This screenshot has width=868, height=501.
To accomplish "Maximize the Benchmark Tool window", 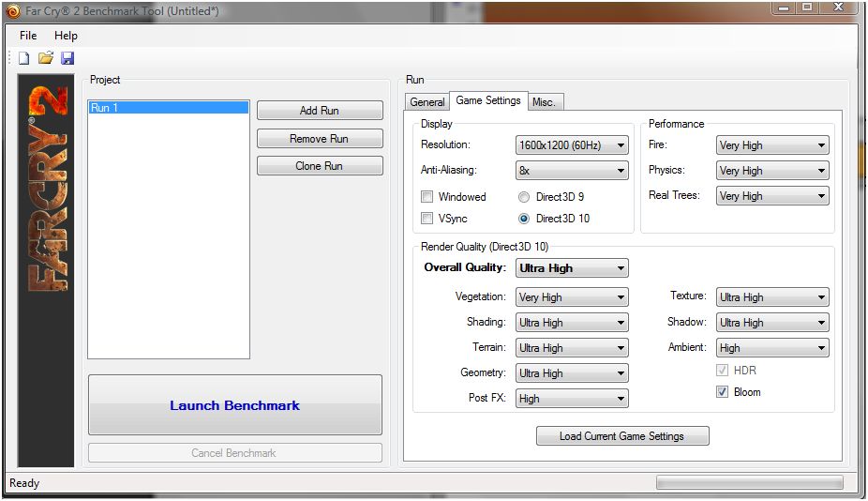I will pos(808,8).
